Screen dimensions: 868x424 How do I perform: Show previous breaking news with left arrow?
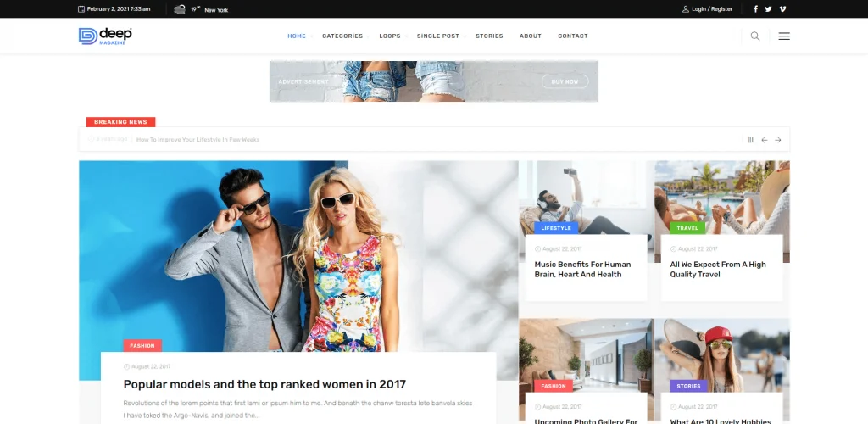coord(765,140)
